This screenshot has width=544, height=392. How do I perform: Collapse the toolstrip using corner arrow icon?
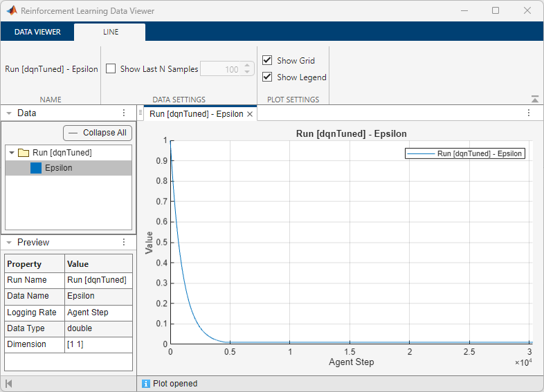coord(534,99)
